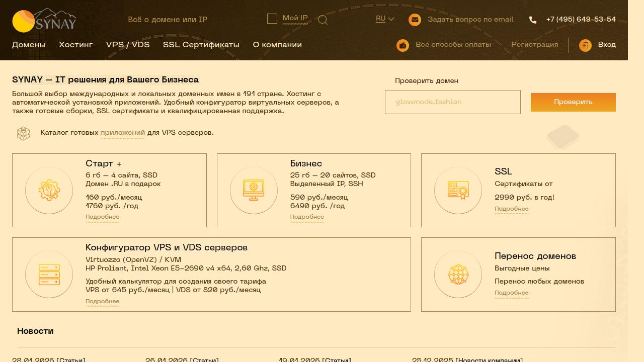This screenshot has width=644, height=362.
Task: Click the application catalog cubes icon
Action: pyautogui.click(x=23, y=133)
